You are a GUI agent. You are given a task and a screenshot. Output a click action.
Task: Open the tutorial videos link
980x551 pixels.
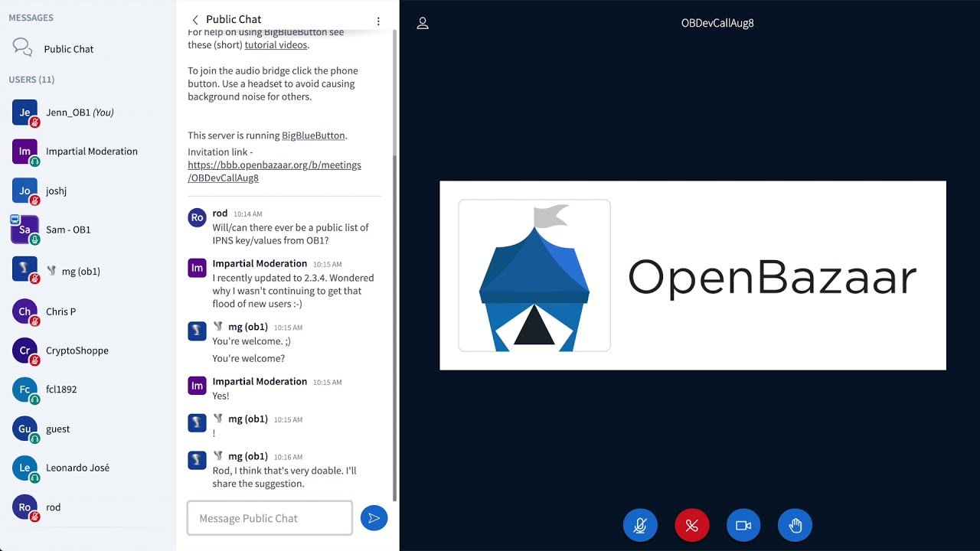276,45
